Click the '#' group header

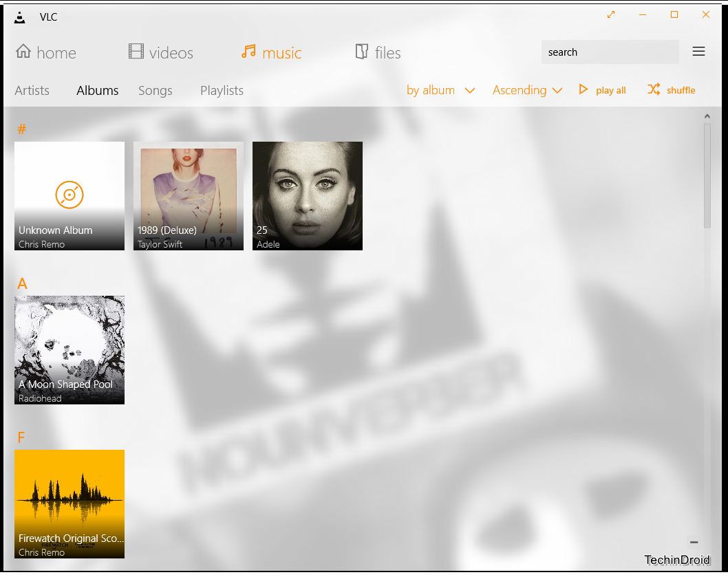[21, 129]
